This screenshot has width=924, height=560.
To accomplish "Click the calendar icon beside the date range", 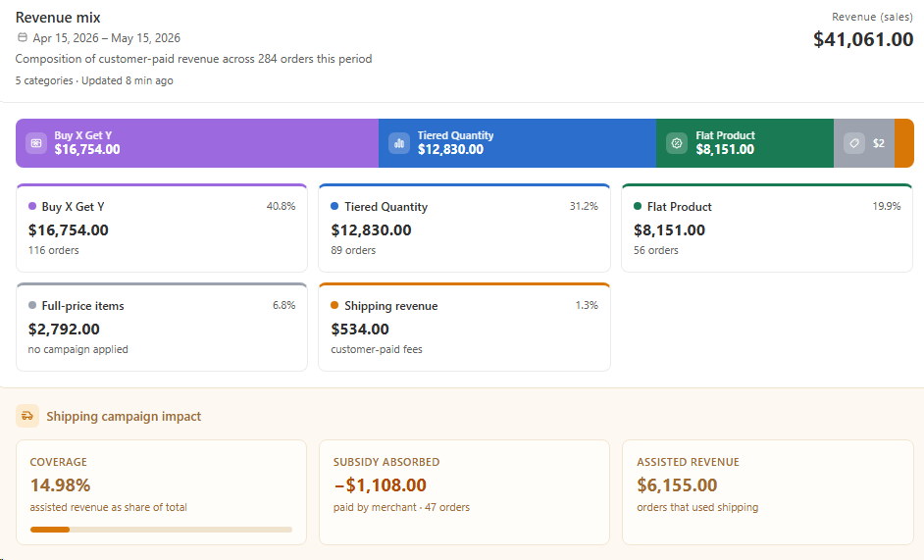I will coord(23,37).
